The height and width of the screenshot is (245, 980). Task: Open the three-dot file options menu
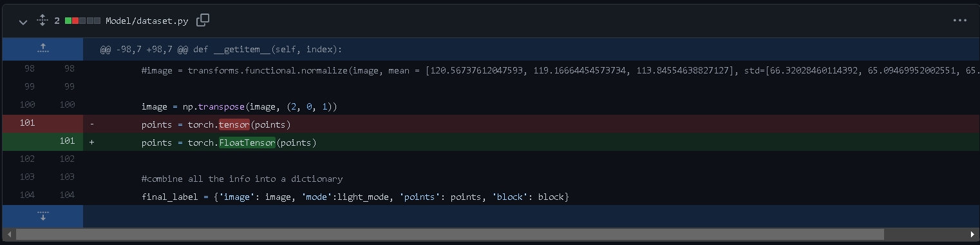pyautogui.click(x=960, y=21)
